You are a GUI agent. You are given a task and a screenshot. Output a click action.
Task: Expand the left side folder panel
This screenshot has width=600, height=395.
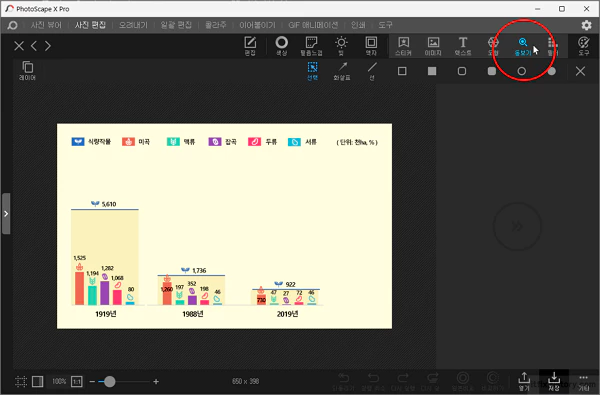click(x=6, y=214)
